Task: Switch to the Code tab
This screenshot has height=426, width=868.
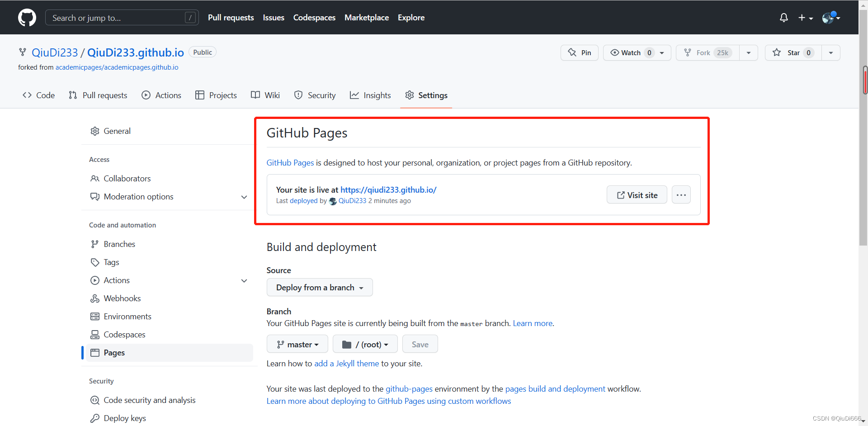Action: 39,95
